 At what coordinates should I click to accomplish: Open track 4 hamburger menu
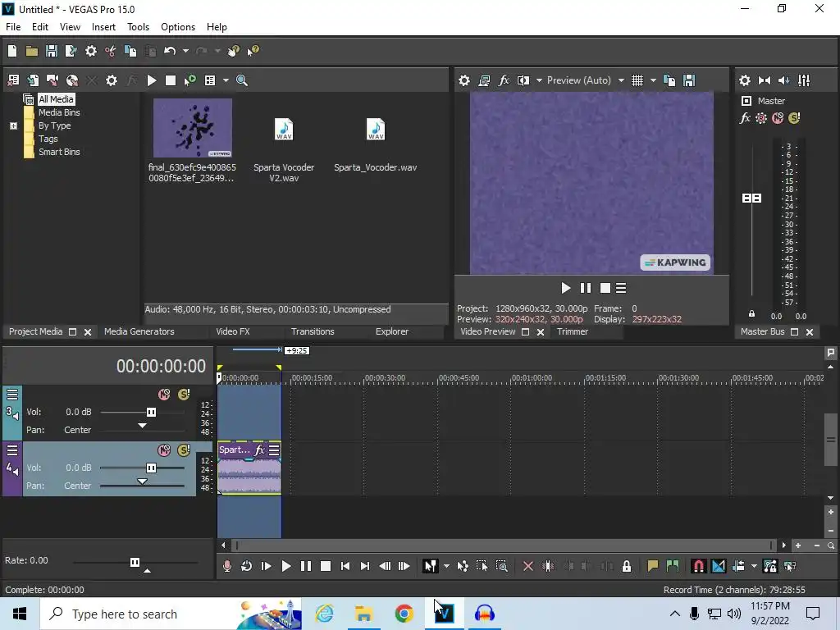pos(11,450)
